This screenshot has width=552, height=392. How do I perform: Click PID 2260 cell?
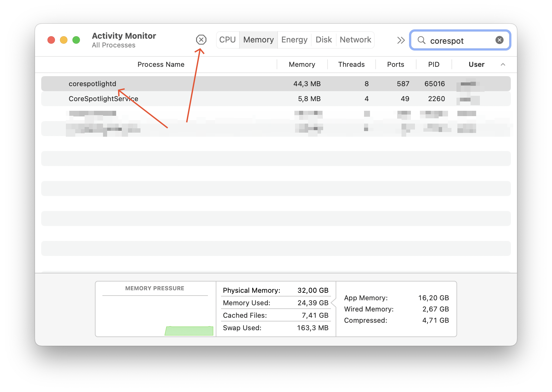pyautogui.click(x=436, y=99)
